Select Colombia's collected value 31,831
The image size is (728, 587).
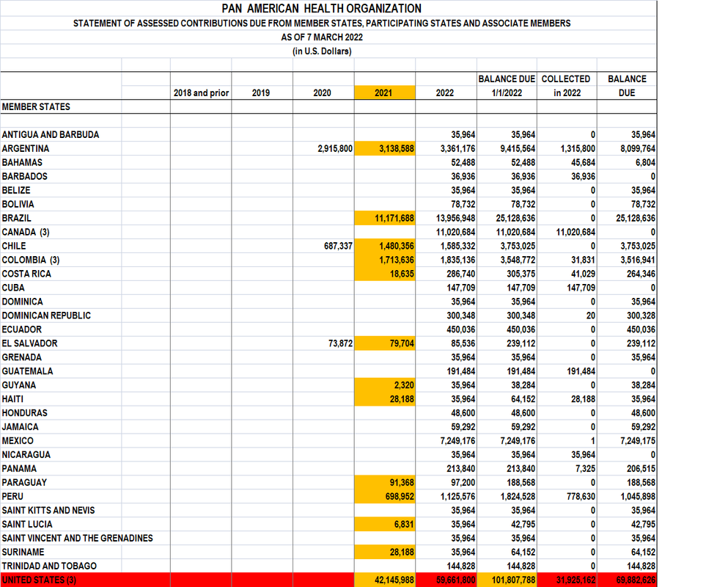click(x=584, y=260)
